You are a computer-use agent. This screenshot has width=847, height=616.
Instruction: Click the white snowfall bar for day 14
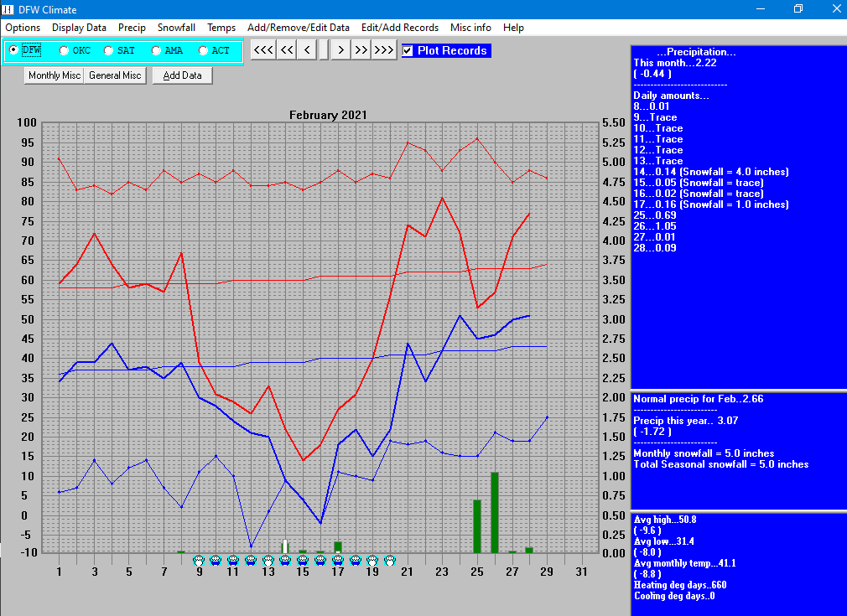tap(285, 546)
